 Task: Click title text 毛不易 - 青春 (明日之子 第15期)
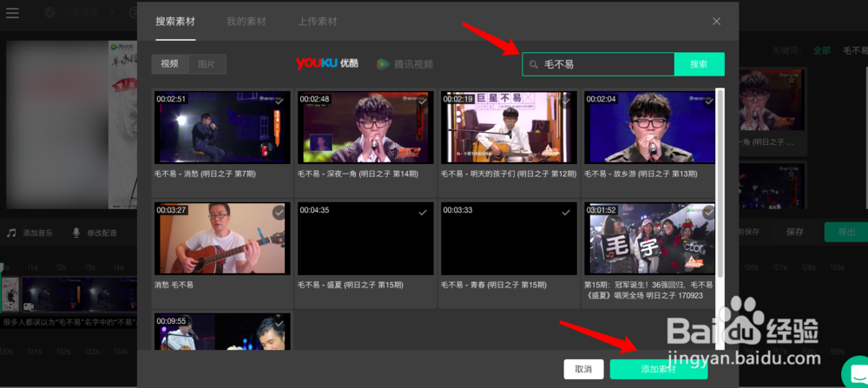(x=494, y=285)
